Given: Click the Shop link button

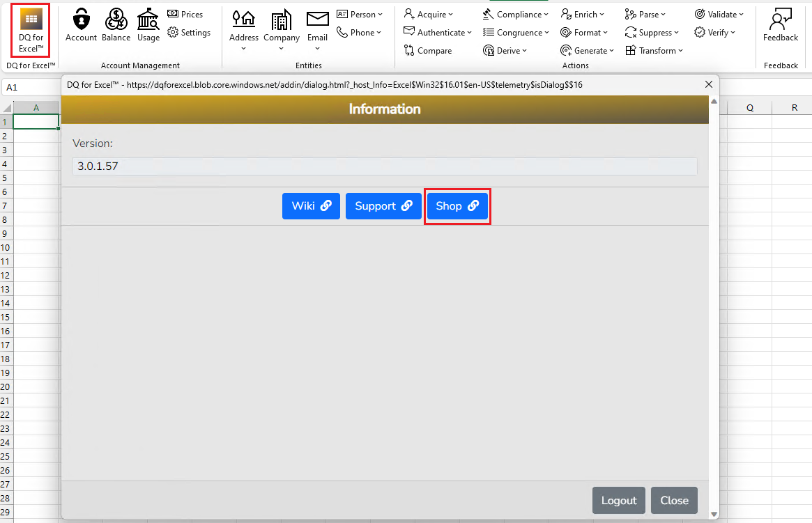Looking at the screenshot, I should [457, 206].
